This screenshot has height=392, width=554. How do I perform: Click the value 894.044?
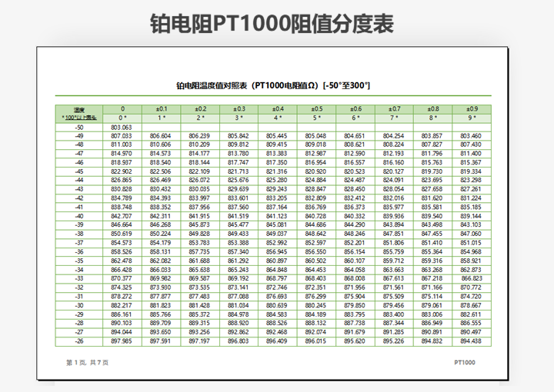122,332
